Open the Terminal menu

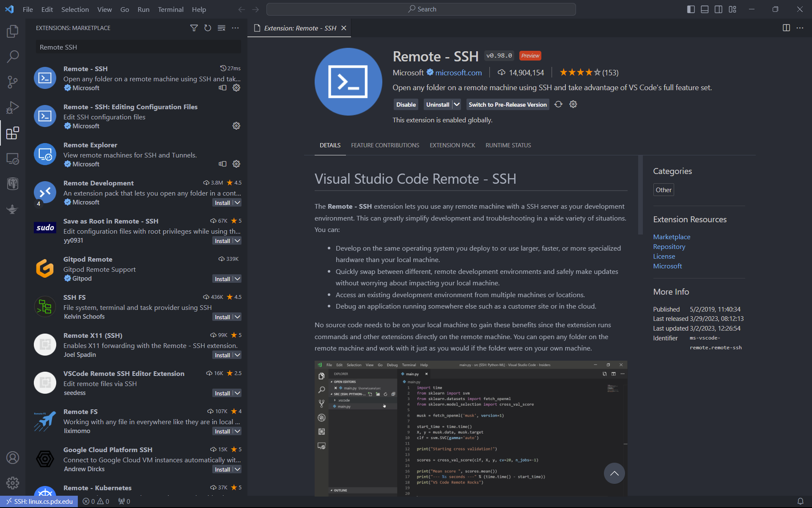click(170, 9)
